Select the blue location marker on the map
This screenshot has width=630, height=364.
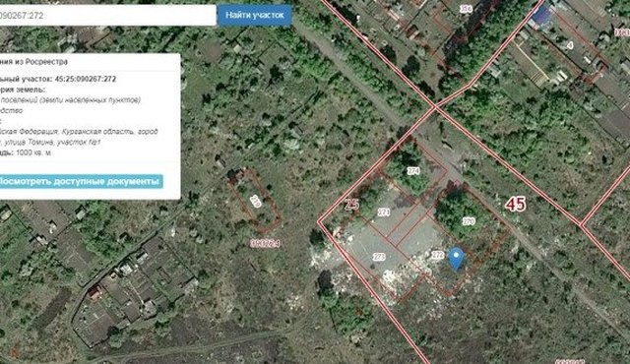click(x=456, y=259)
